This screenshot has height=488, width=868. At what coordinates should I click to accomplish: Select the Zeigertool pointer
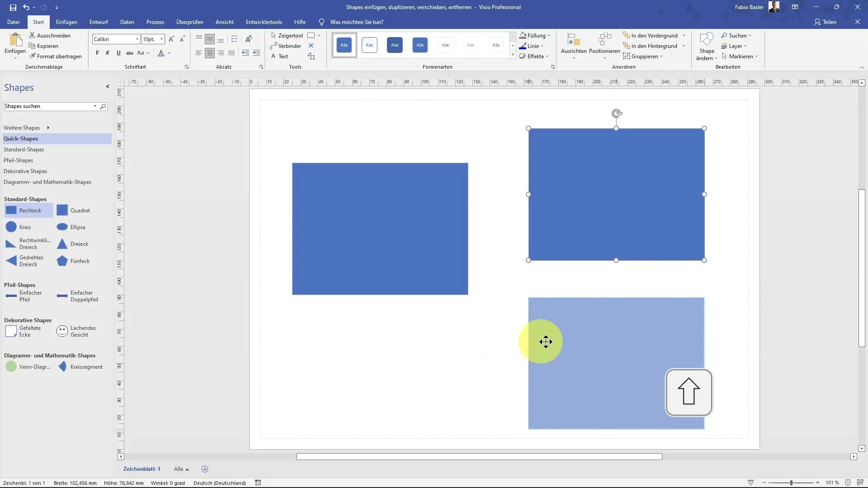click(287, 35)
